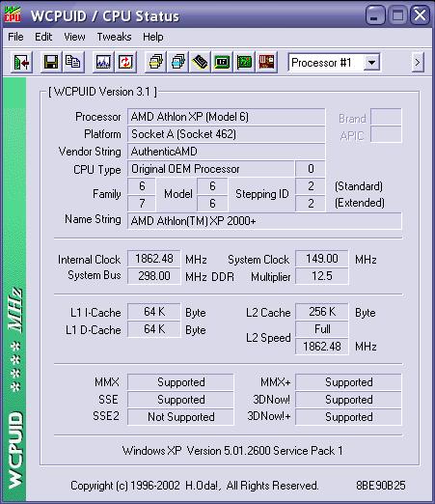
Task: Click 'Windows XP Version 5.01.2600 Service Pack 1'
Action: [x=232, y=451]
